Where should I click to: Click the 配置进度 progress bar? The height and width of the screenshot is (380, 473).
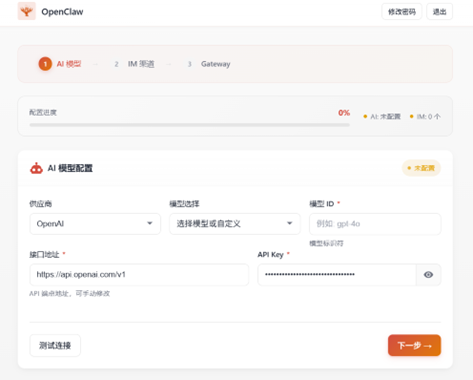pos(190,125)
